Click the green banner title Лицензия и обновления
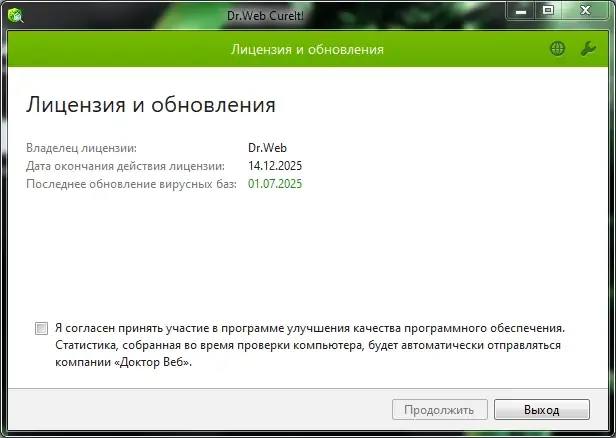Image resolution: width=616 pixels, height=438 pixels. coord(307,49)
